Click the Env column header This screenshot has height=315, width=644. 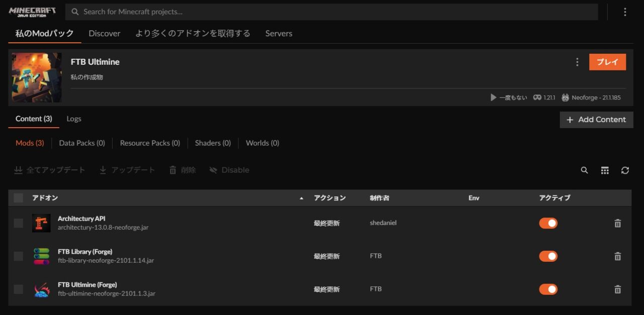click(474, 198)
